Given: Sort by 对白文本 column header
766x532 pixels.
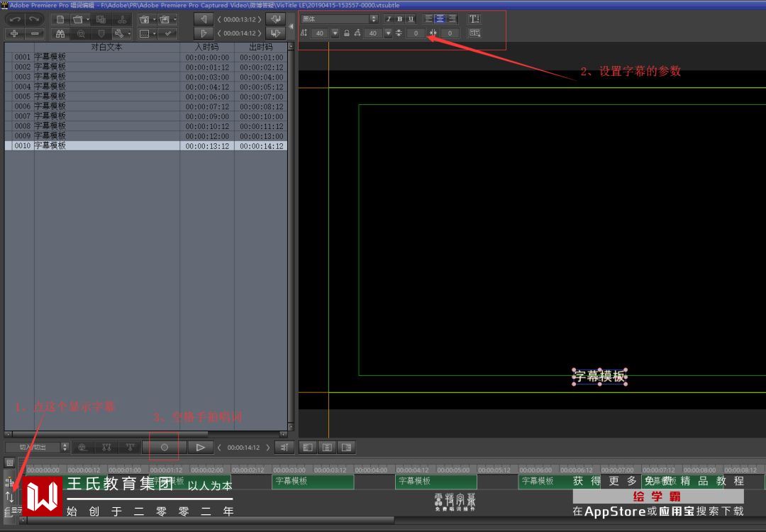Looking at the screenshot, I should coord(106,47).
